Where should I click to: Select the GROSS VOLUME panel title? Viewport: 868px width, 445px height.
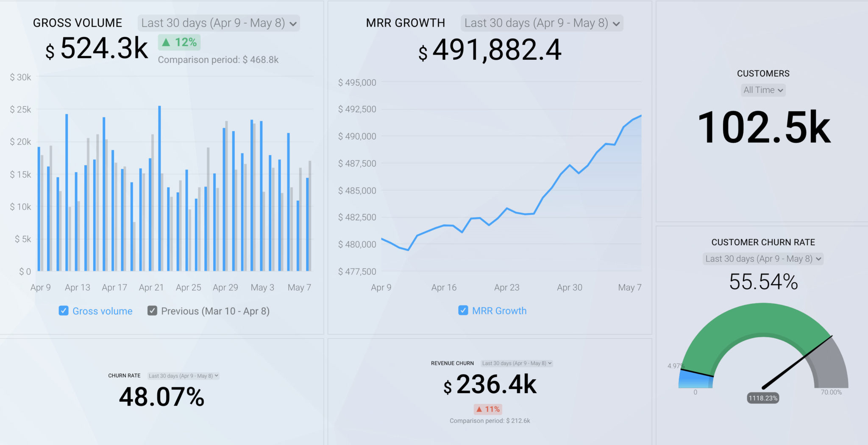click(78, 23)
